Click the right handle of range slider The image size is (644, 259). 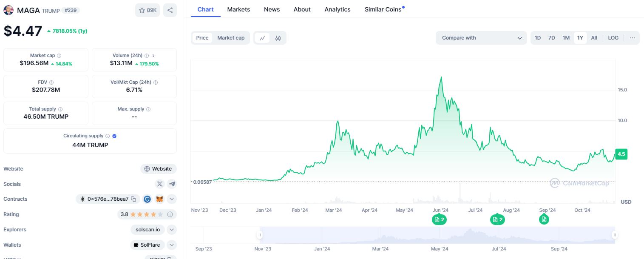[x=615, y=235]
